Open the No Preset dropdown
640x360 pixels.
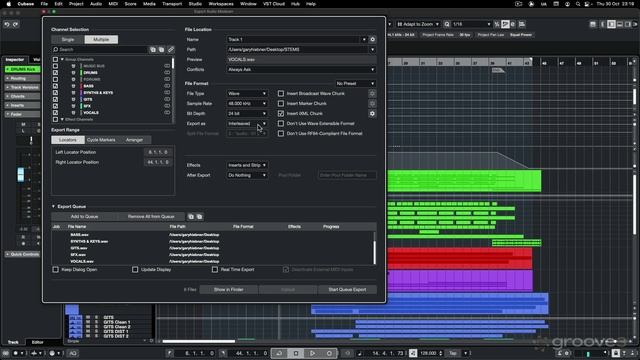click(x=355, y=83)
